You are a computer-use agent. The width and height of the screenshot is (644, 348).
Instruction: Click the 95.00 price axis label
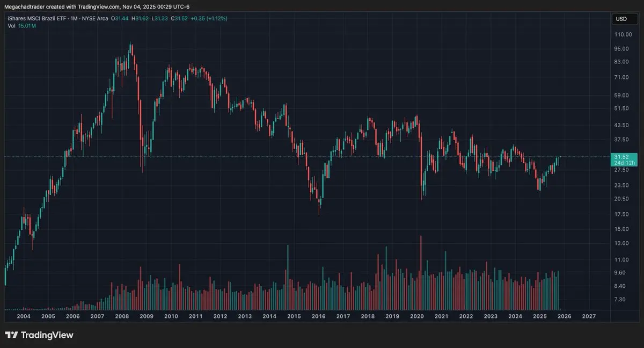coord(621,49)
